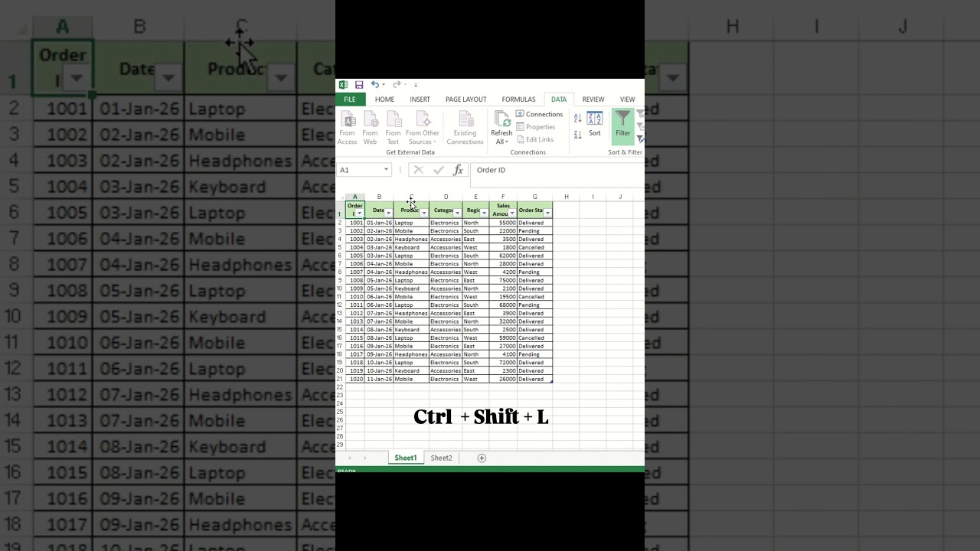Open the FILE tab
The height and width of the screenshot is (551, 980).
349,99
